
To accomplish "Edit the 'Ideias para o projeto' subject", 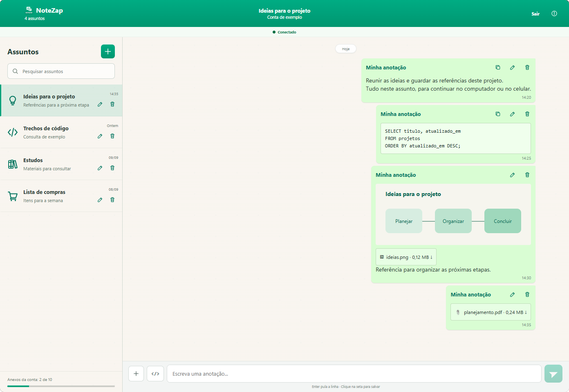I will [100, 105].
